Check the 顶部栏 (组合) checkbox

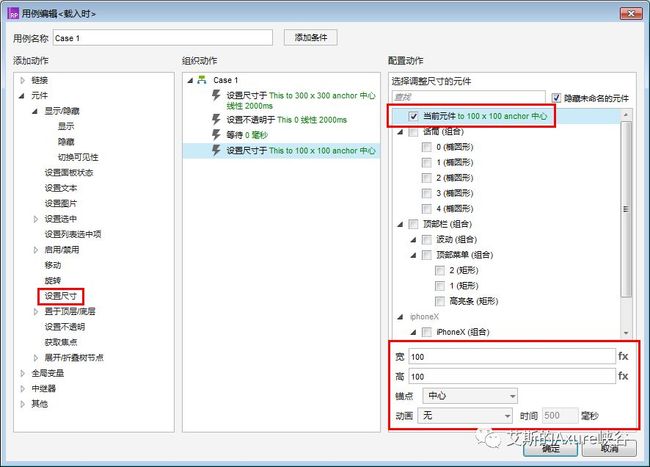click(413, 224)
